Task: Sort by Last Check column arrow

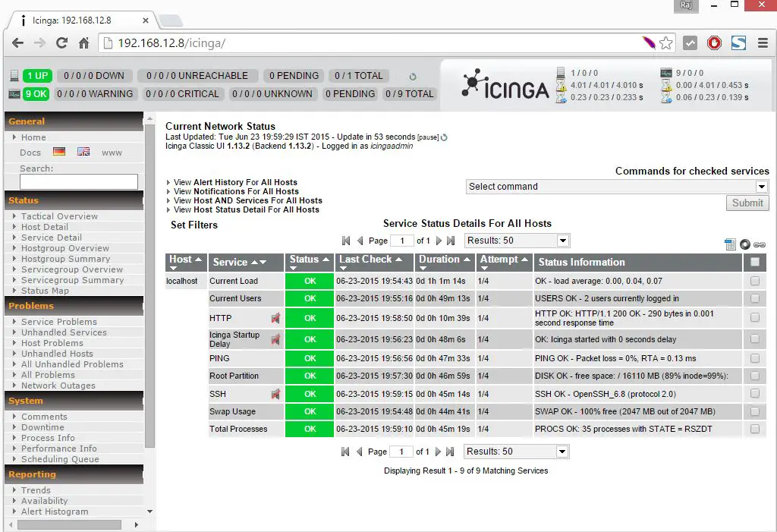Action: pos(398,260)
